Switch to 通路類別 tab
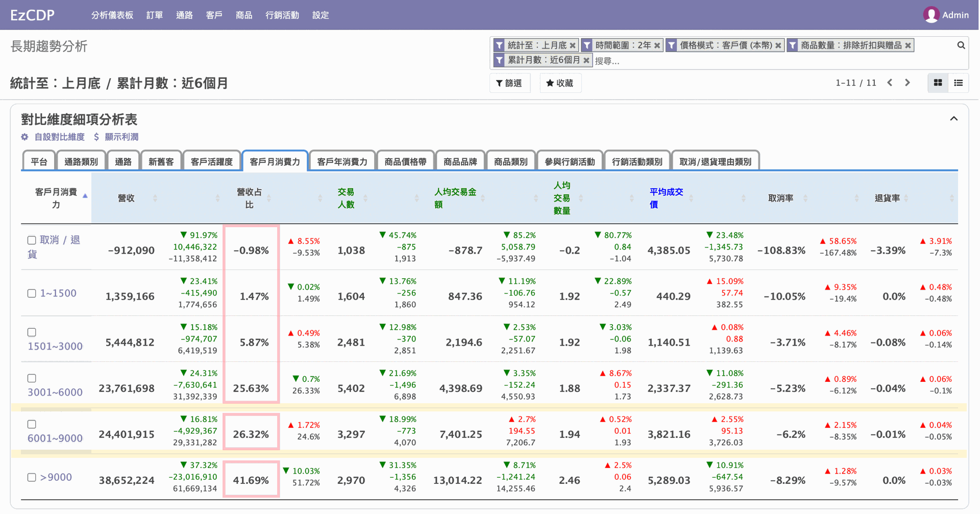The width and height of the screenshot is (980, 514). [x=81, y=161]
